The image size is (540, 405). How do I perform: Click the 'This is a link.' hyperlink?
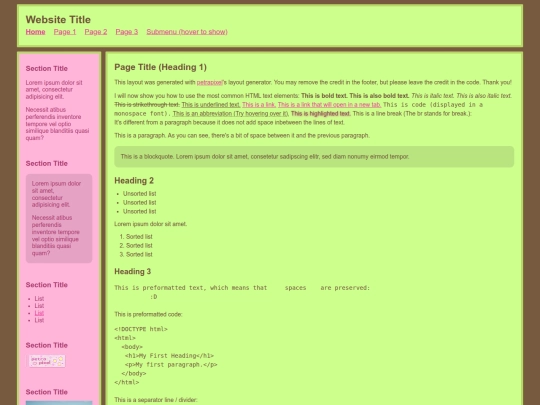[259, 105]
